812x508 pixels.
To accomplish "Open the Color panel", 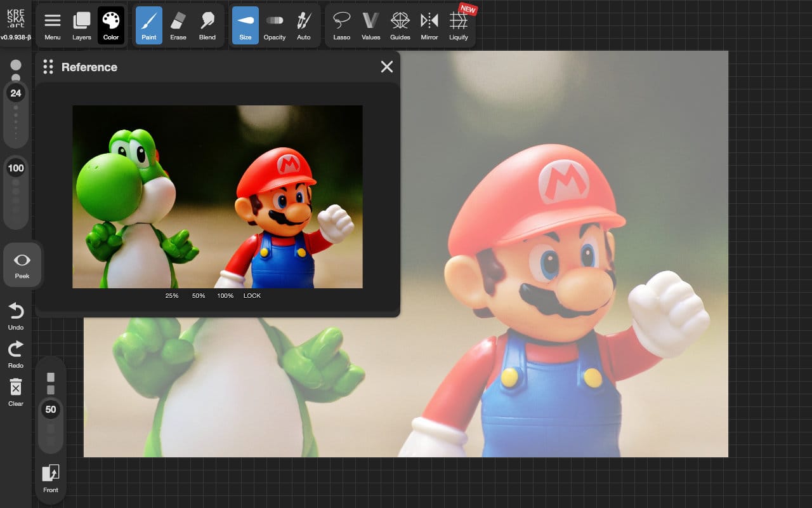I will pyautogui.click(x=111, y=25).
